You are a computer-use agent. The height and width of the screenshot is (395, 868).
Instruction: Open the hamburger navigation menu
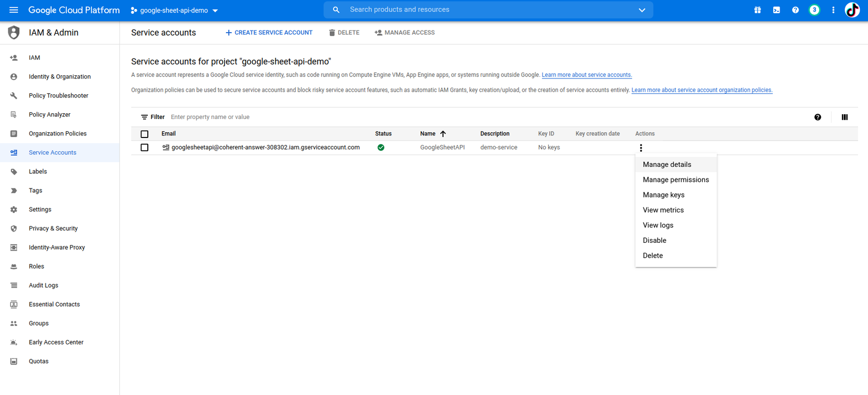point(14,10)
